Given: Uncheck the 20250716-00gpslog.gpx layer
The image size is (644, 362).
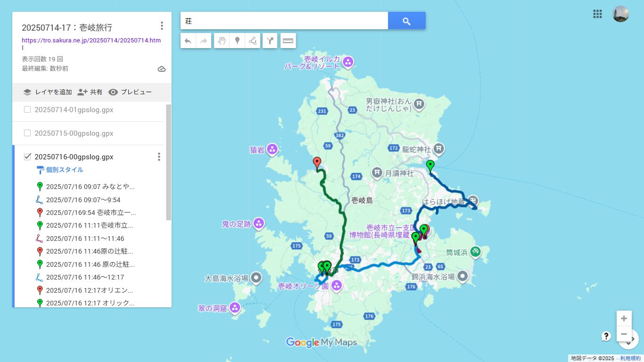Looking at the screenshot, I should click(27, 157).
